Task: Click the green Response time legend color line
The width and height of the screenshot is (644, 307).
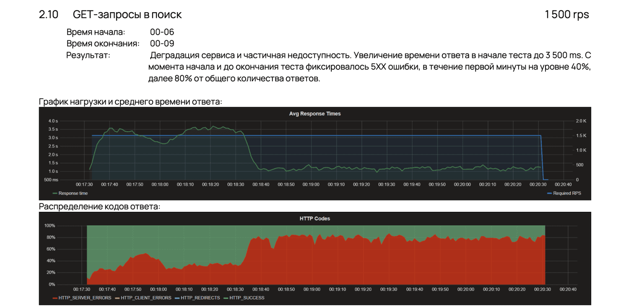Action: (55, 193)
